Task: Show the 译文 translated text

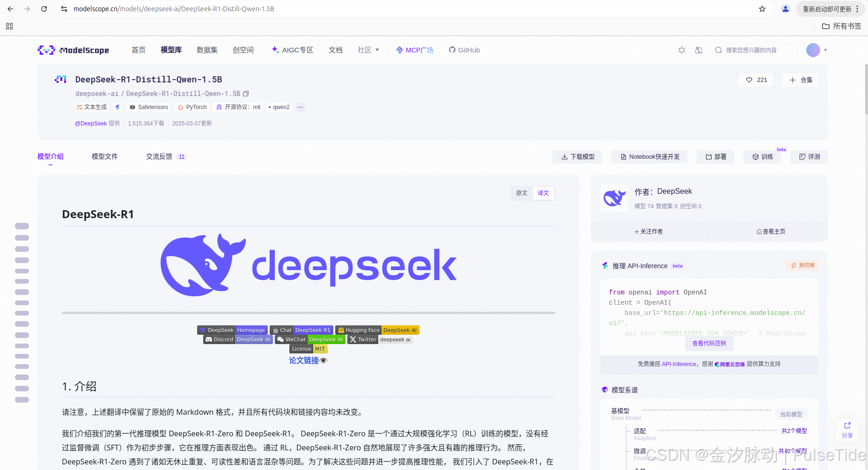Action: point(543,193)
